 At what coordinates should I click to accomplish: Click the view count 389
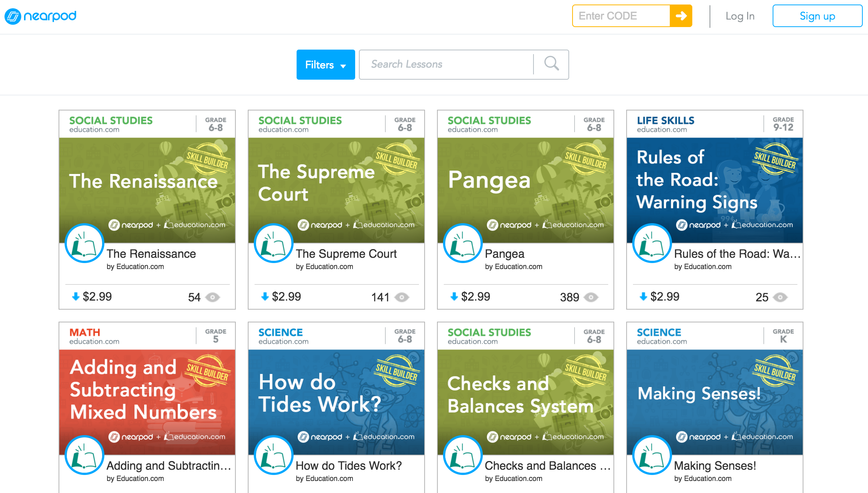(x=570, y=297)
